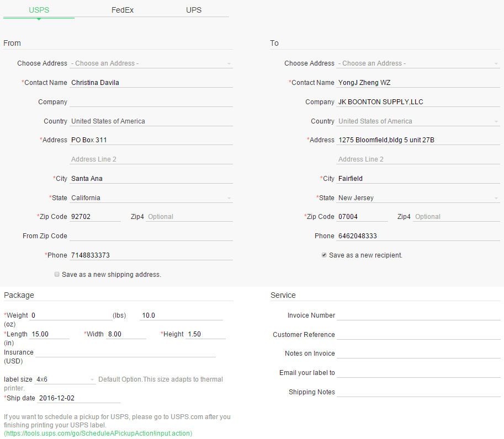Switch to the UPS tab
Image resolution: width=504 pixels, height=439 pixels.
(x=194, y=10)
